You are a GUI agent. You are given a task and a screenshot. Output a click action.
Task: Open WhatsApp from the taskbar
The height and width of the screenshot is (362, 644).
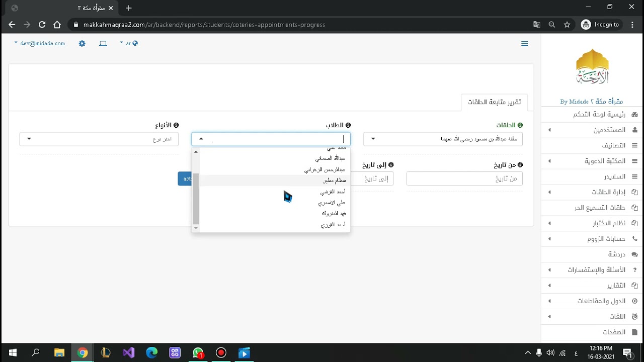(198, 353)
